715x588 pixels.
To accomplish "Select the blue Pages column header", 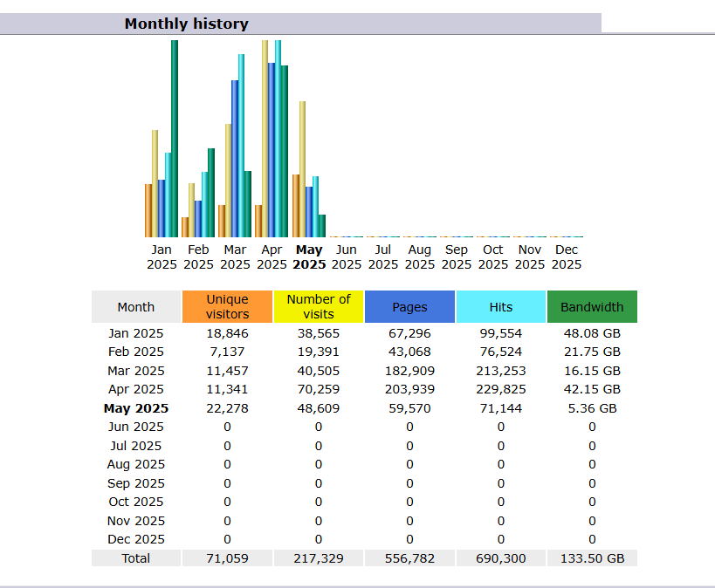I will [x=409, y=307].
